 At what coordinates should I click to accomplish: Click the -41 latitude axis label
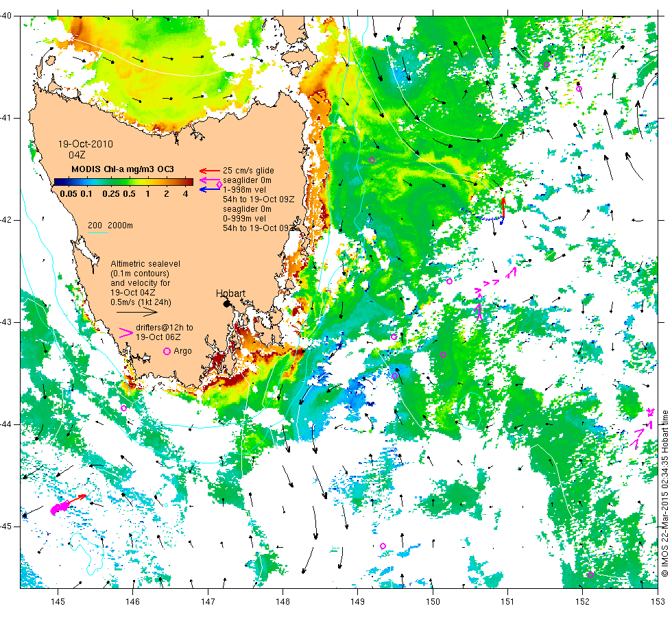5,118
